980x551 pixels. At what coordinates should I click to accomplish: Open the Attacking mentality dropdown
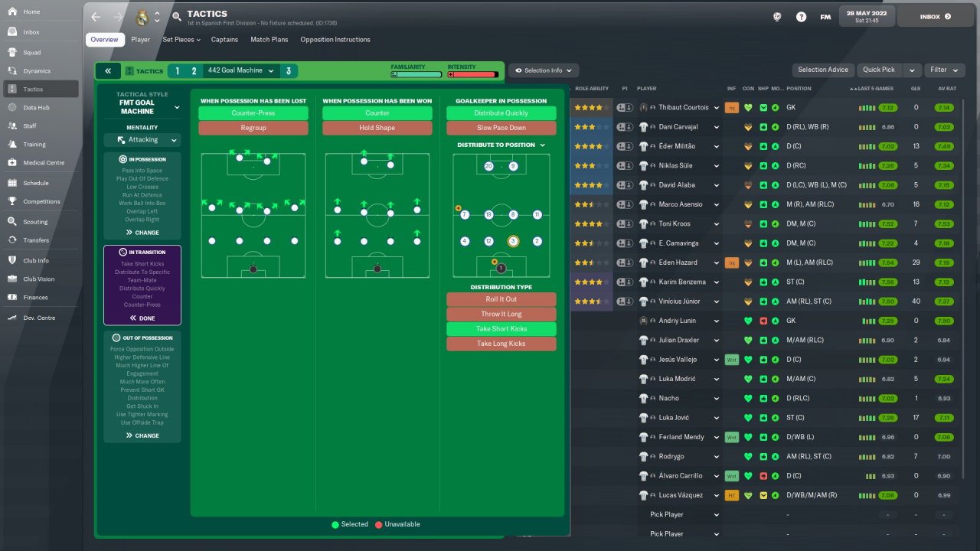[142, 140]
